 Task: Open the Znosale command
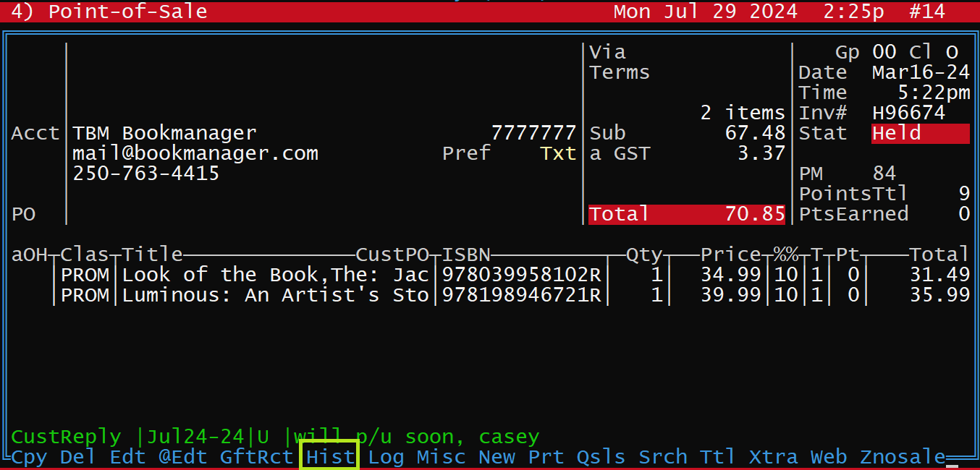[901, 456]
